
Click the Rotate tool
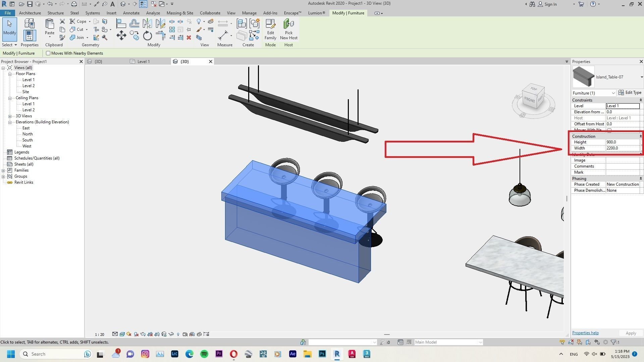(x=147, y=36)
